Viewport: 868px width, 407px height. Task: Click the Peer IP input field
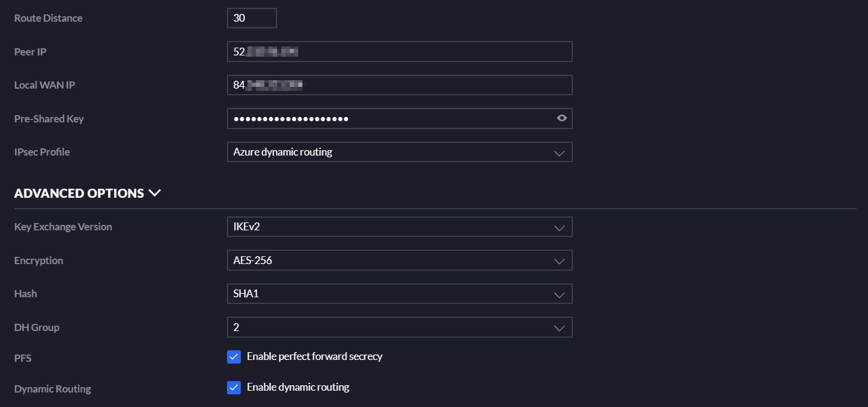tap(400, 52)
